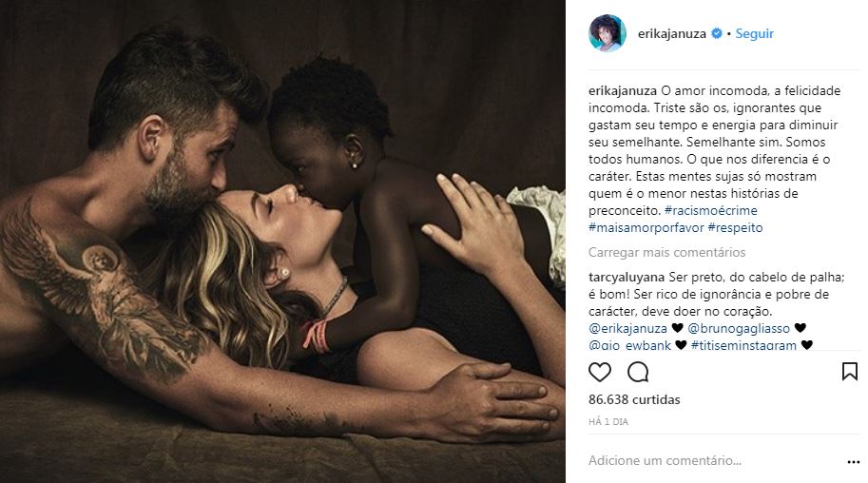This screenshot has height=483, width=868.
Task: Click the erikajanuza profile avatar
Action: [x=608, y=33]
